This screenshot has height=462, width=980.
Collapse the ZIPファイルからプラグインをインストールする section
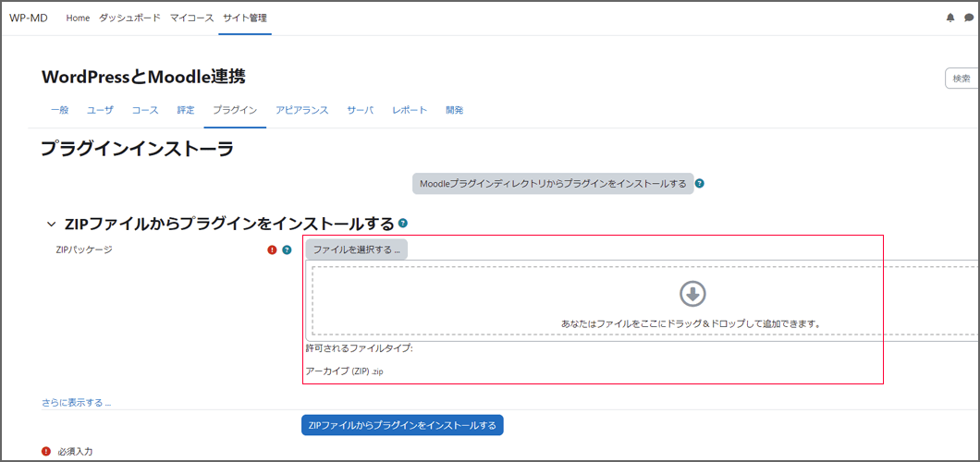pos(51,225)
